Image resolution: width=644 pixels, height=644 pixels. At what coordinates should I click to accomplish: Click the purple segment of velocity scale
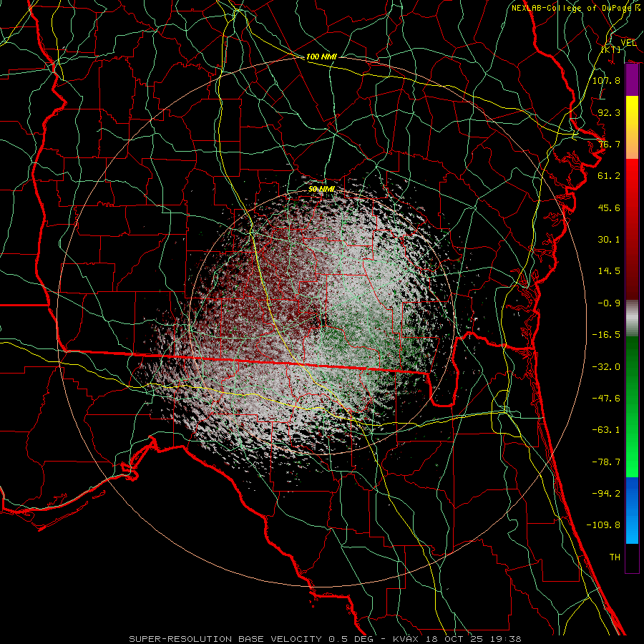pyautogui.click(x=632, y=80)
